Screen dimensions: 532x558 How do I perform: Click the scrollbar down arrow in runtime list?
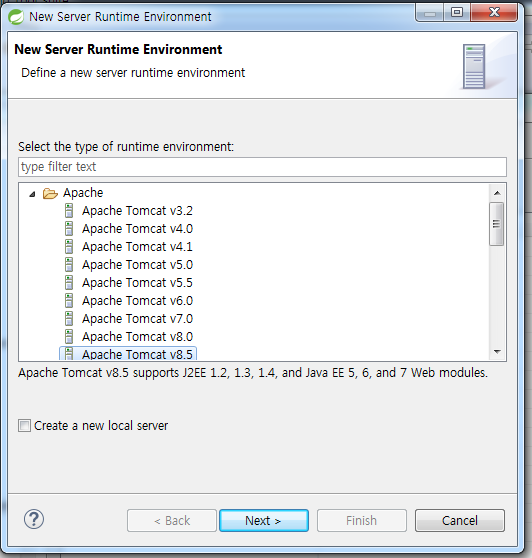click(x=497, y=352)
